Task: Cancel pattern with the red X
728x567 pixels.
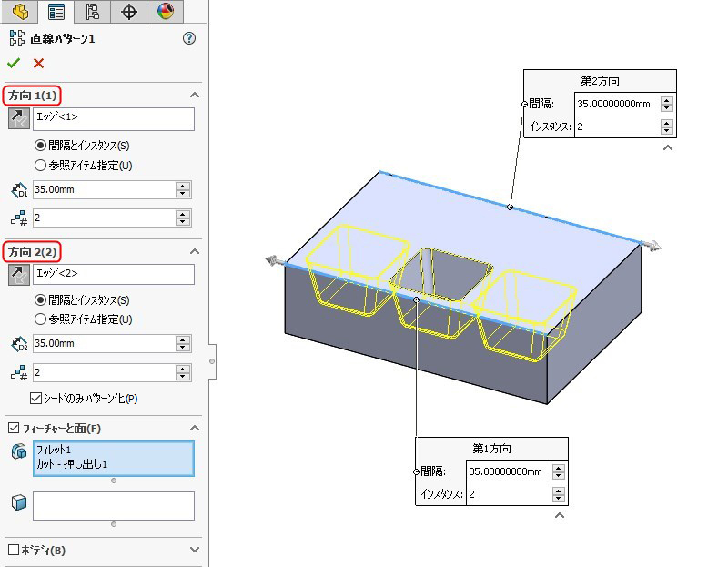Action: click(x=38, y=63)
